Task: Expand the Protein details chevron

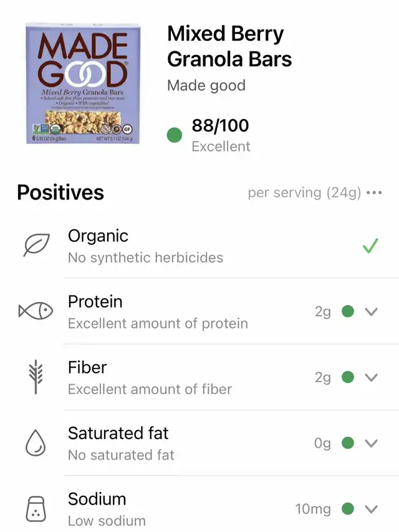Action: pos(371,311)
